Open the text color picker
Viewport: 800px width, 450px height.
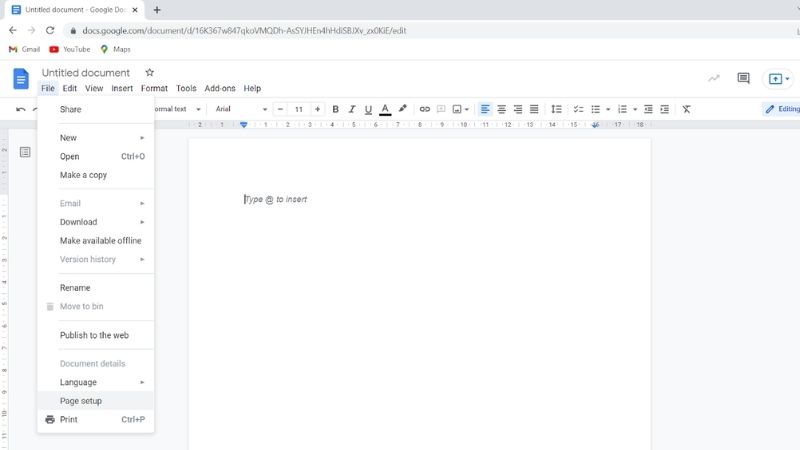click(385, 109)
